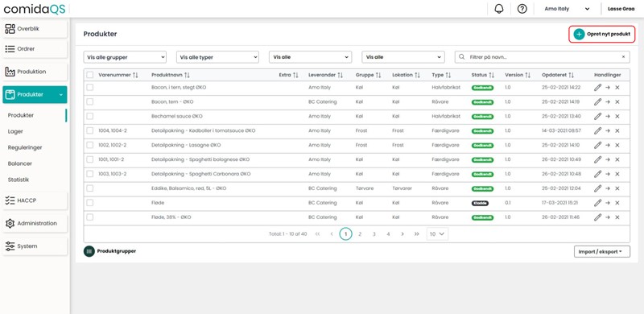Open the Vis alle typer dropdown
Viewport: 644px width, 314px height.
click(x=217, y=57)
